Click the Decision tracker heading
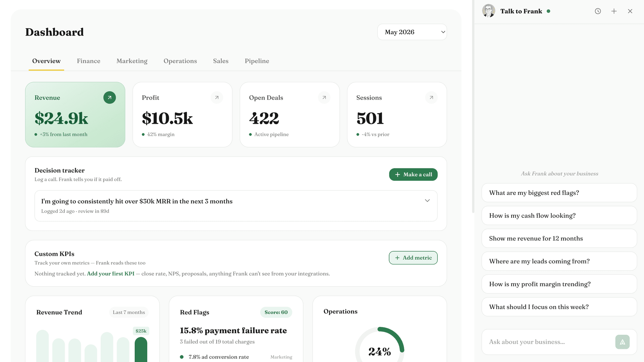The height and width of the screenshot is (362, 644). pyautogui.click(x=59, y=170)
